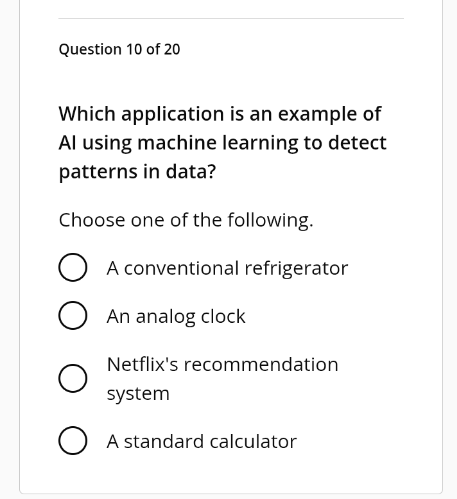Image resolution: width=457 pixels, height=499 pixels.
Task: Click the "A standard calculator" answer text
Action: point(202,441)
